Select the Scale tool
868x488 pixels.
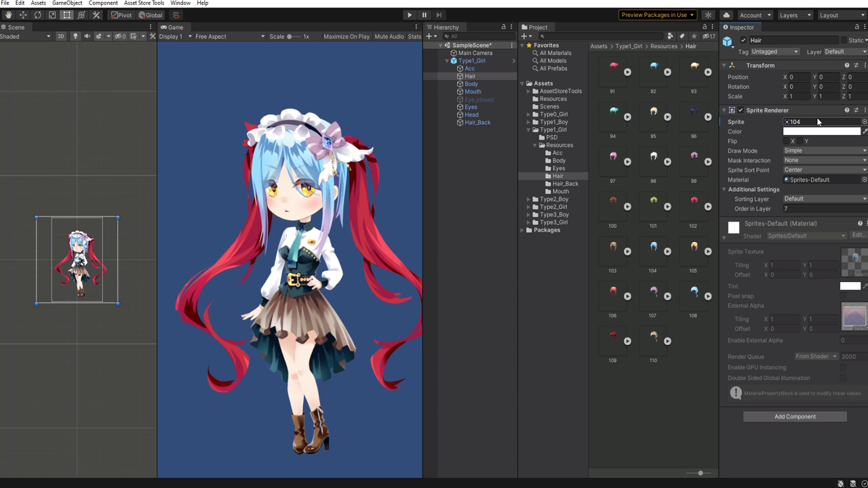[52, 15]
